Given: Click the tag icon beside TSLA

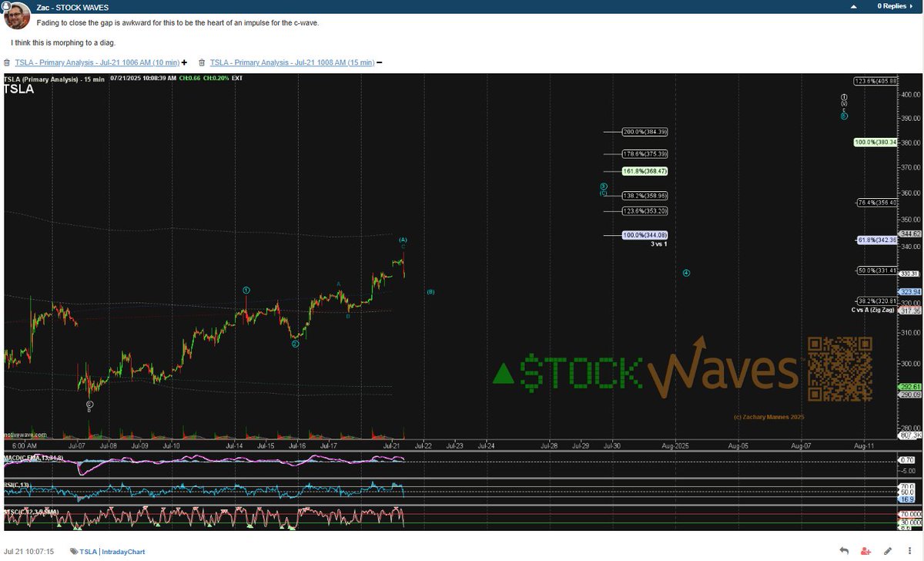Looking at the screenshot, I should click(x=74, y=552).
